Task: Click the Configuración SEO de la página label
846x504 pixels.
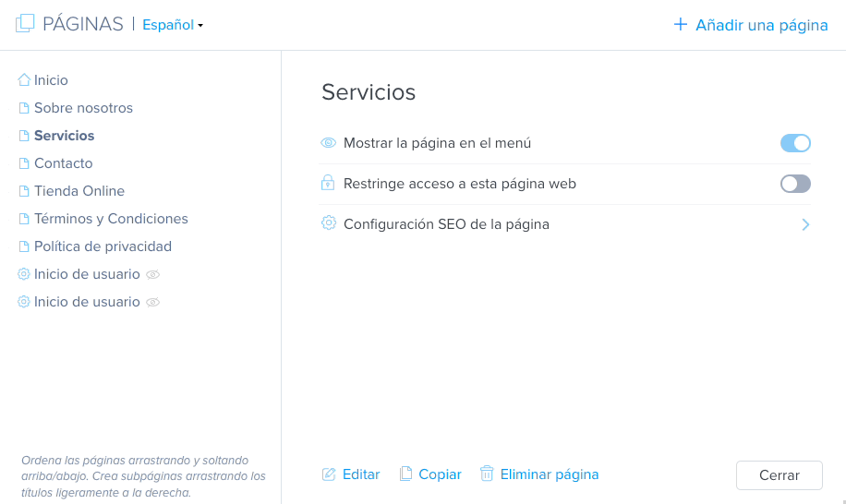Action: point(446,224)
